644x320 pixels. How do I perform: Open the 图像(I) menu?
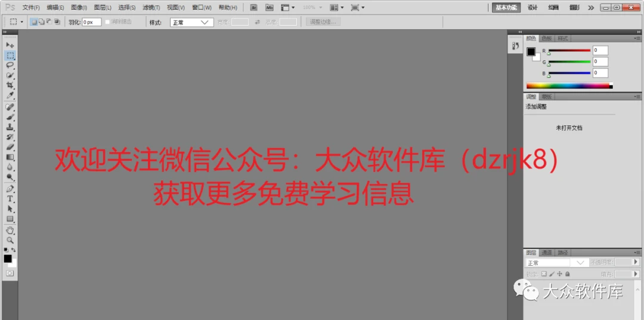pos(79,7)
